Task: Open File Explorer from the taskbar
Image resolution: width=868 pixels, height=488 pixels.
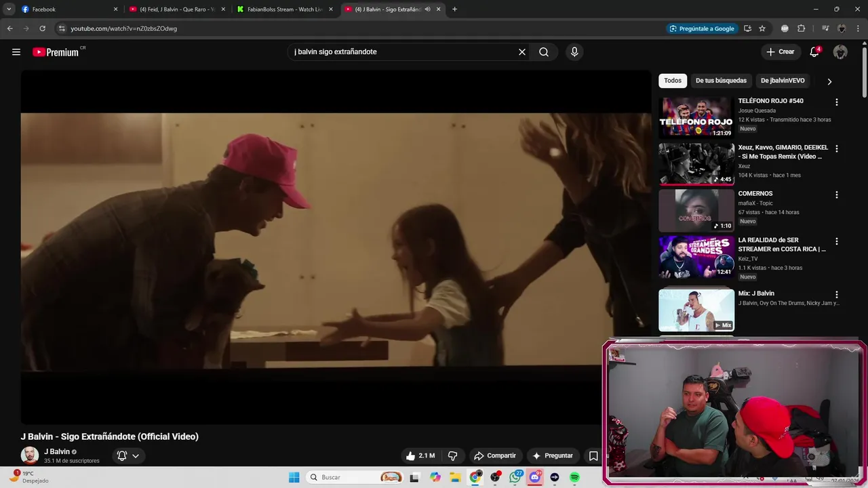Action: [x=455, y=477]
